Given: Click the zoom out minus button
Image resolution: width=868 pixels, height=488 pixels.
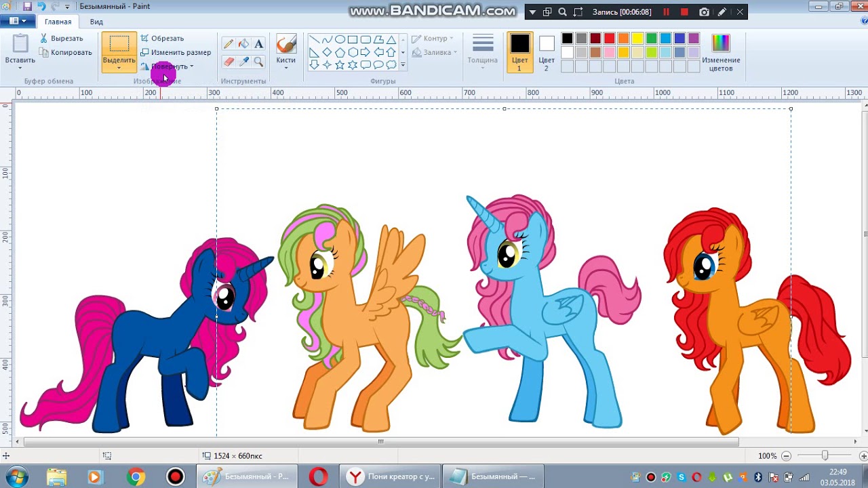Looking at the screenshot, I should tap(786, 455).
